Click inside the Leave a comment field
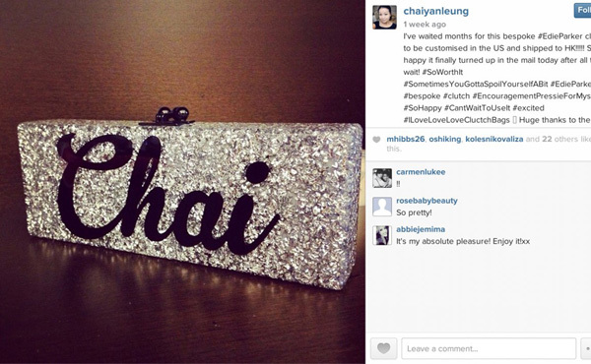 click(489, 348)
